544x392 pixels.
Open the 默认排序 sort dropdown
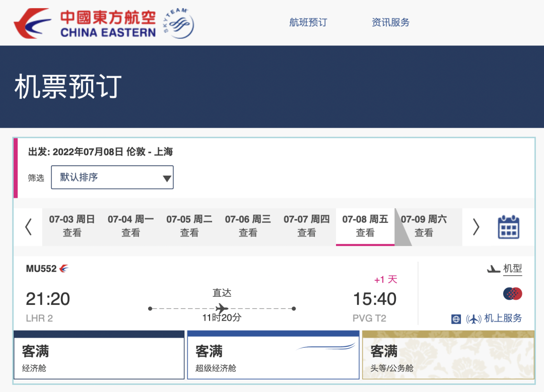(112, 177)
